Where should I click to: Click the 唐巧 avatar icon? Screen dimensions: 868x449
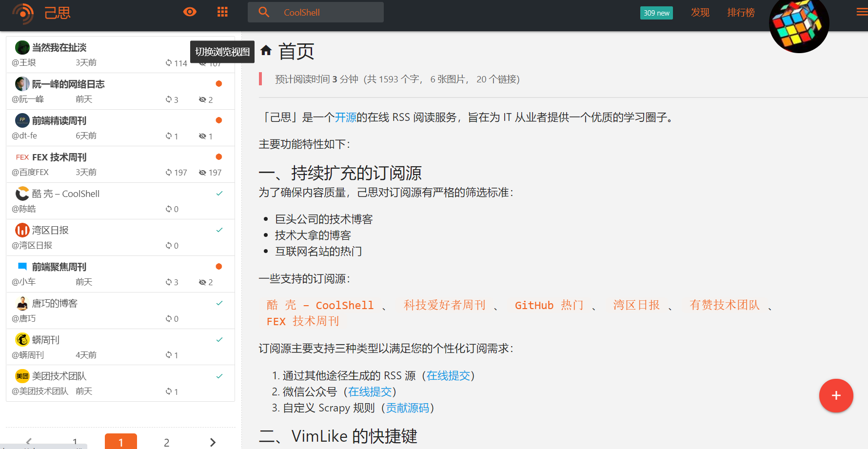tap(22, 303)
